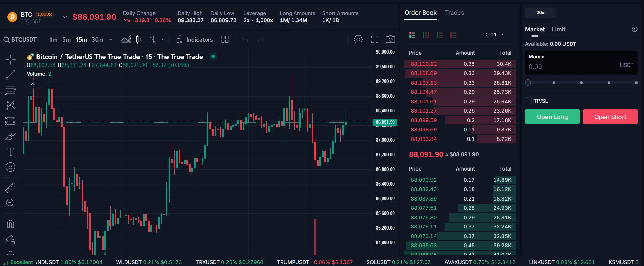Click the bid price 88,090.92 row
The width and height of the screenshot is (644, 266).
tap(460, 180)
